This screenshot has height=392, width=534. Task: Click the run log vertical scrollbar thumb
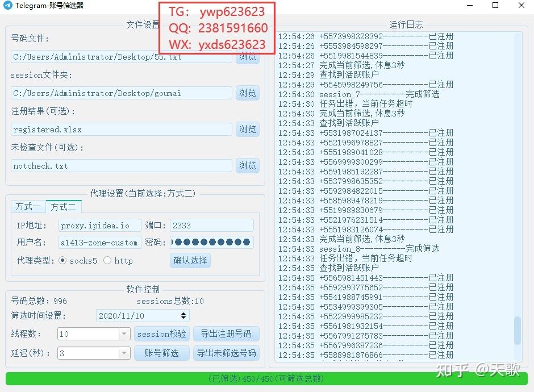click(518, 331)
